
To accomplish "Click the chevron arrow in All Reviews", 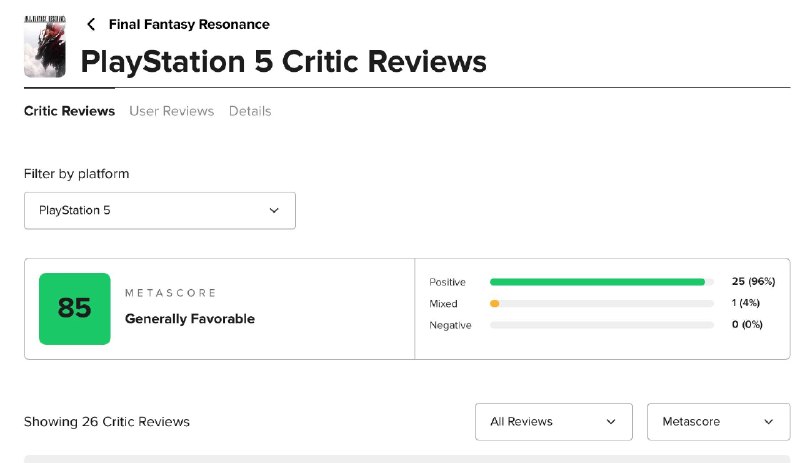I will click(611, 422).
